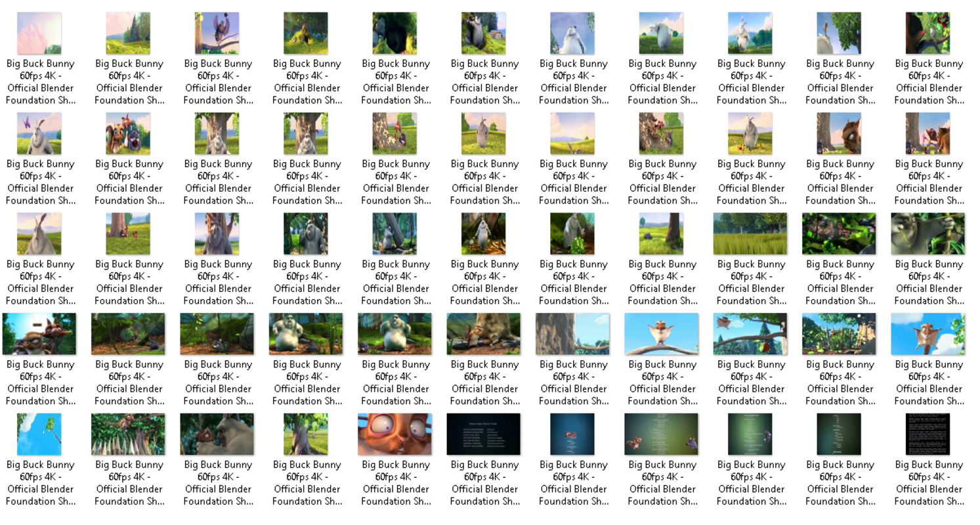
Task: Choose thumbnail of bunny gazing up at tree
Action: click(840, 33)
